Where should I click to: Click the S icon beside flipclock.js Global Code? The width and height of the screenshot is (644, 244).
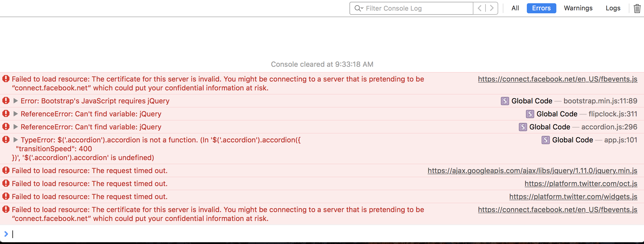tap(530, 114)
